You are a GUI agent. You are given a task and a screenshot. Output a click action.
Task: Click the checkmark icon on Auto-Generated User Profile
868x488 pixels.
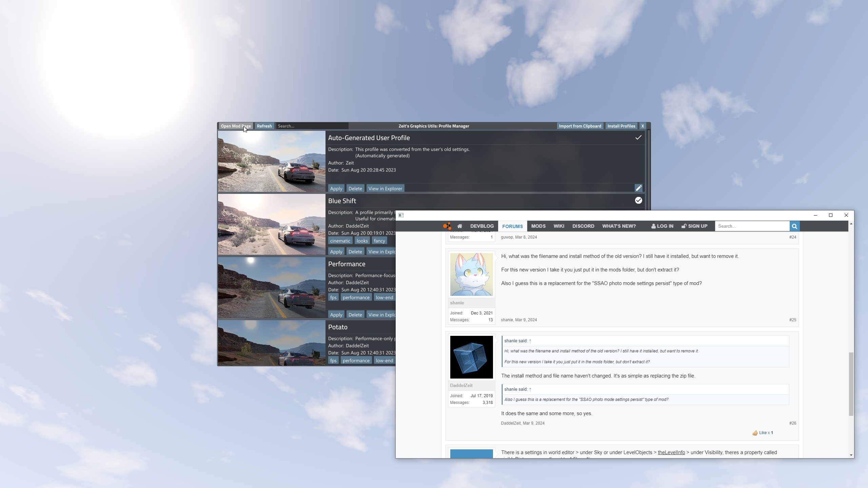[638, 138]
